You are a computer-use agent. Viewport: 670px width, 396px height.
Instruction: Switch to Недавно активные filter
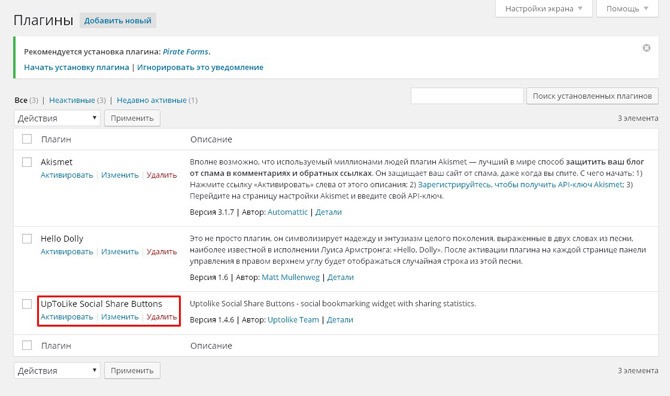pos(152,100)
